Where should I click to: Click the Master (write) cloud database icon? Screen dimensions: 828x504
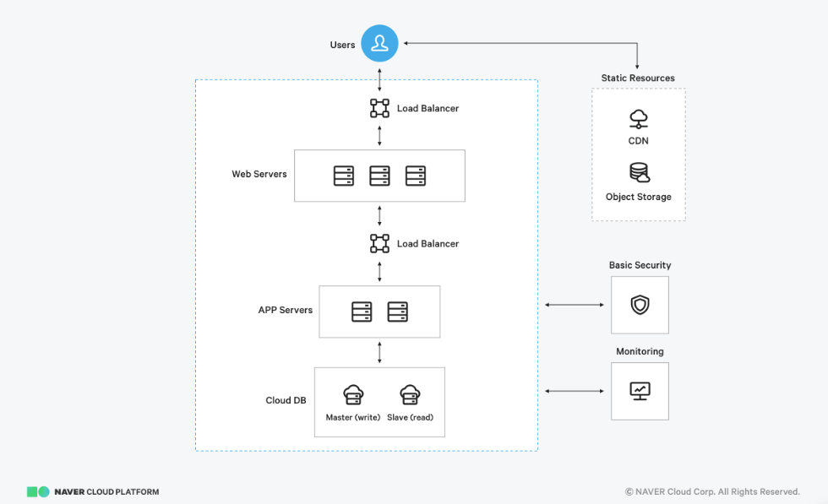click(x=353, y=395)
